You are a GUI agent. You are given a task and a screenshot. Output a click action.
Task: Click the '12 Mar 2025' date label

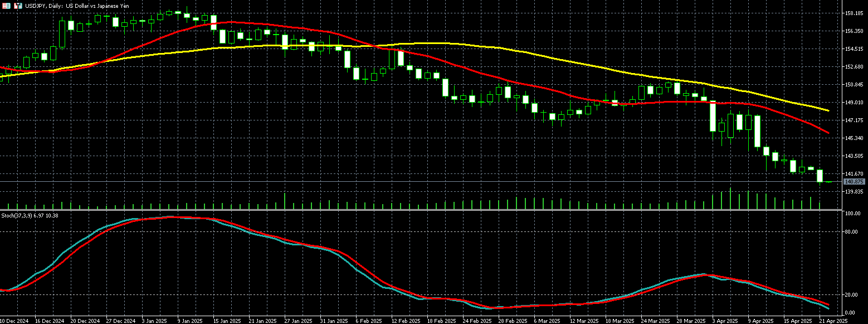tap(584, 321)
